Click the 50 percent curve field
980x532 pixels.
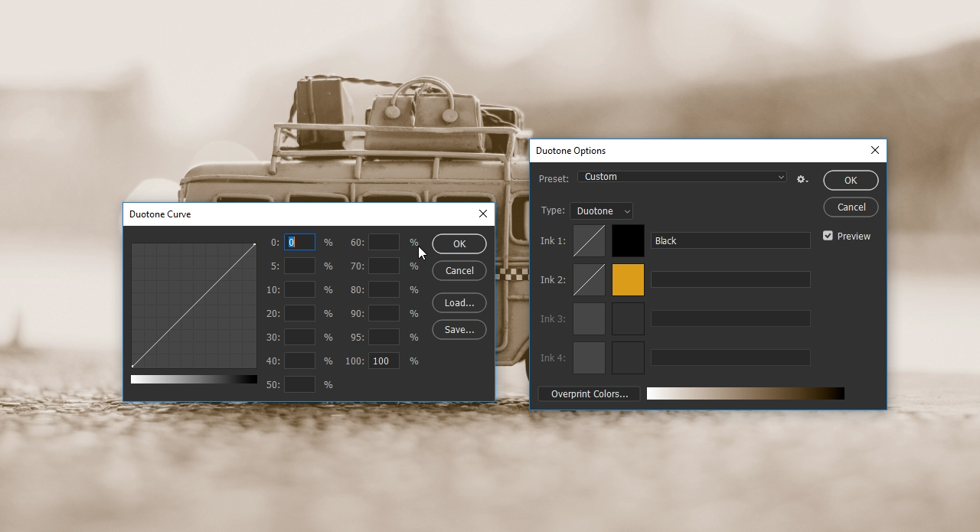coord(299,385)
